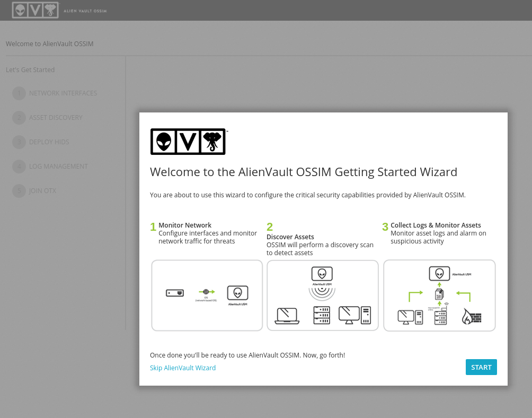Click the Skip AlienVault Wizard link
The width and height of the screenshot is (532, 418).
(183, 368)
